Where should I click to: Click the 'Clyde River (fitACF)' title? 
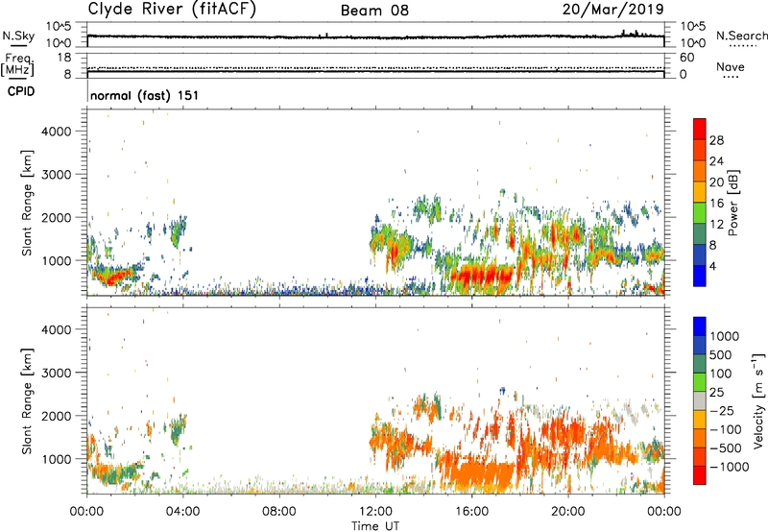coord(172,9)
